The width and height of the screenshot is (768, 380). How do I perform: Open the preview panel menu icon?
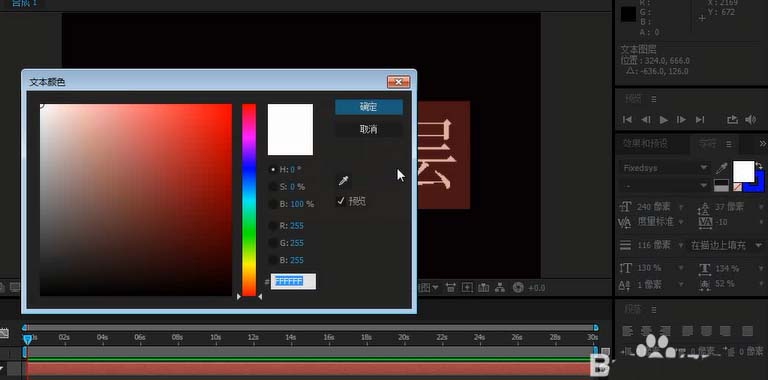coord(653,99)
